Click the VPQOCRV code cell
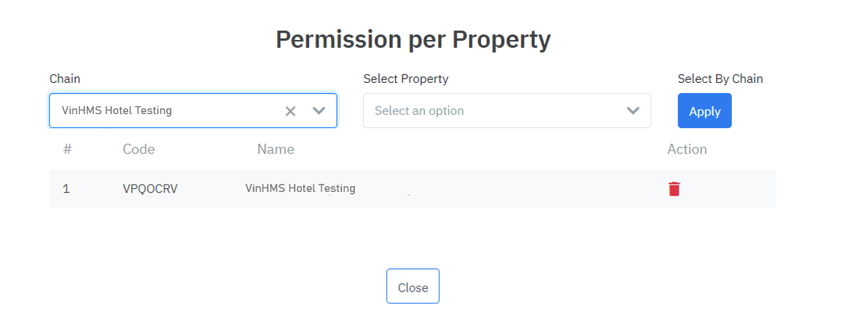This screenshot has height=317, width=868. [150, 189]
